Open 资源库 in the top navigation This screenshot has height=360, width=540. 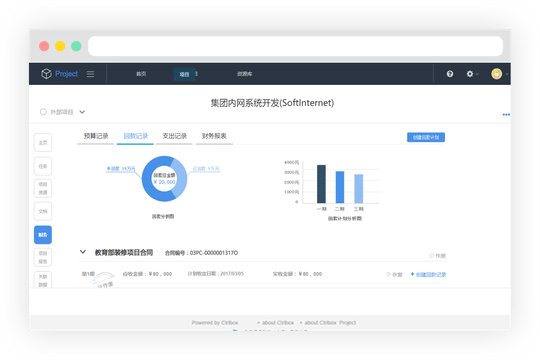pos(245,74)
